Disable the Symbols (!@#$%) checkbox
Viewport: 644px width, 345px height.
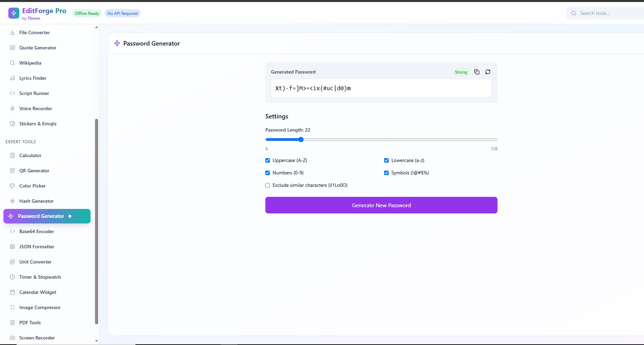click(x=386, y=173)
